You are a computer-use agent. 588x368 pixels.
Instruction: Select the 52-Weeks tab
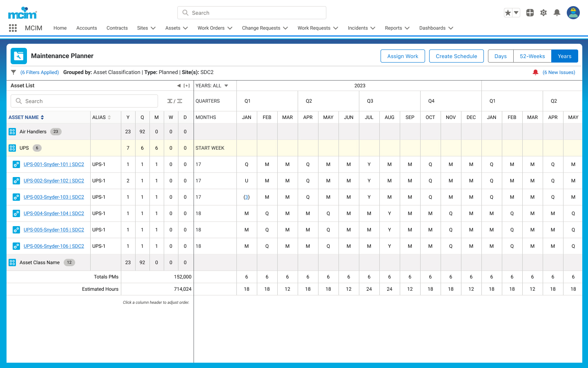tap(532, 56)
